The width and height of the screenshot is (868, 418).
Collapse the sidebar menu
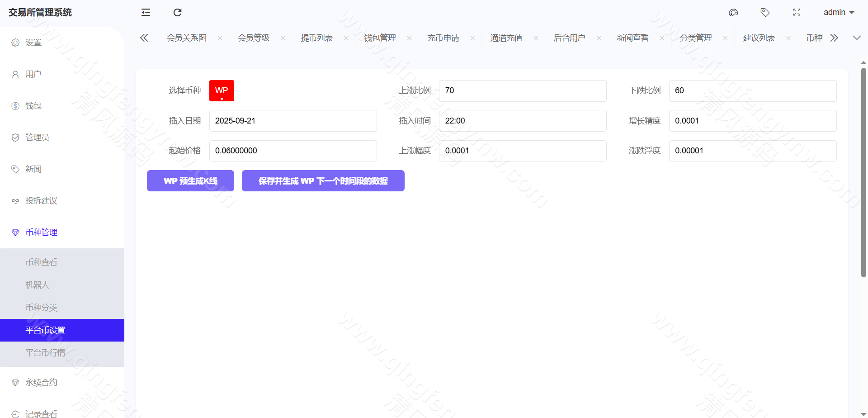(x=145, y=12)
